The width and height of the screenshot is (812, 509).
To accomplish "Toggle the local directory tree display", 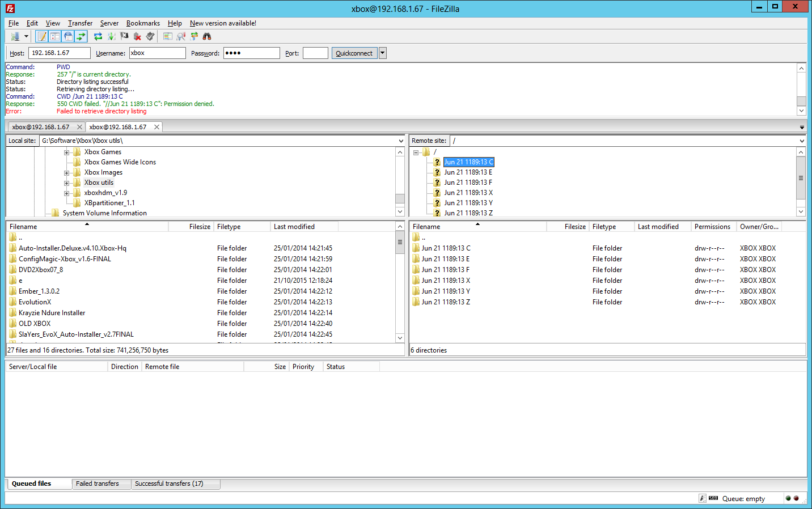I will [55, 36].
